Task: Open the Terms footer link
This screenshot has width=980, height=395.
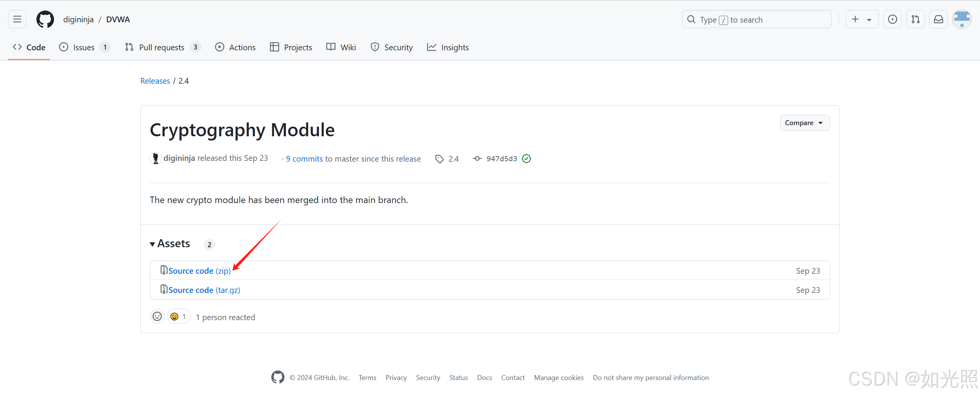Action: 367,378
